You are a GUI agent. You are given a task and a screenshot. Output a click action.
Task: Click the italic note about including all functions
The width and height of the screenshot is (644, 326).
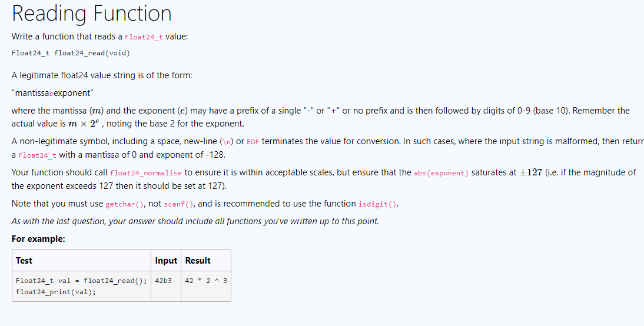coord(195,221)
